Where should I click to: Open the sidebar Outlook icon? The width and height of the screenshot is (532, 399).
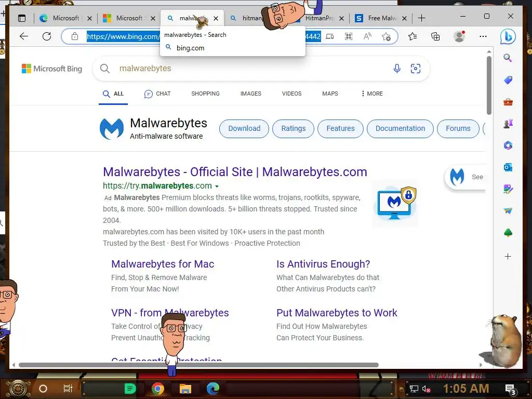pos(508,167)
